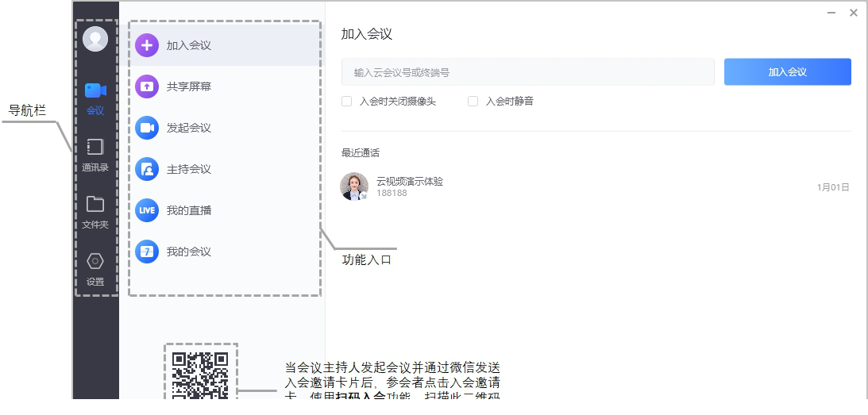
Task: Open the 设置 hexagon settings icon
Action: [x=95, y=261]
